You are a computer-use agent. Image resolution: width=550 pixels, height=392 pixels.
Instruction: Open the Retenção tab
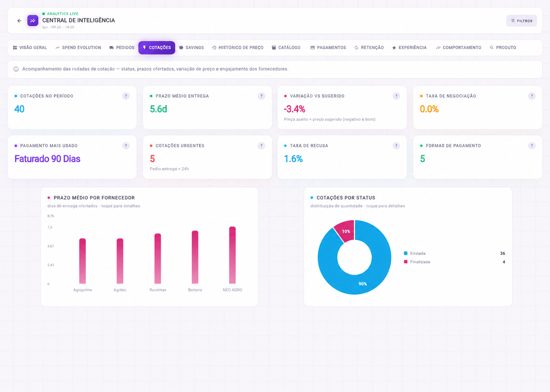(x=369, y=48)
